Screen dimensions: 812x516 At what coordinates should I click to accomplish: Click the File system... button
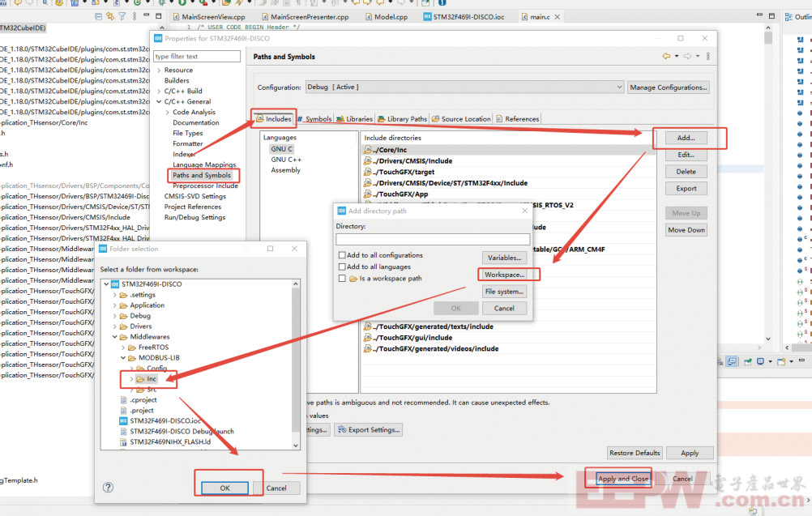[505, 292]
